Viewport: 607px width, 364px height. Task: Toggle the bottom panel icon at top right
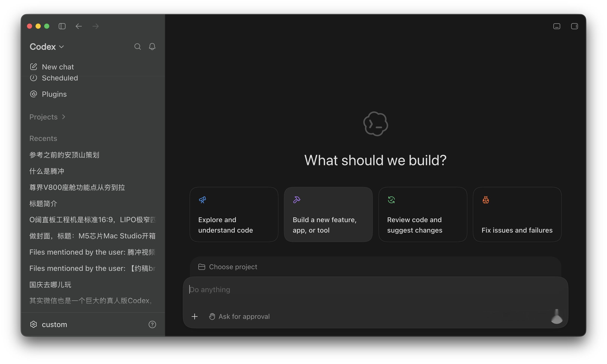pyautogui.click(x=557, y=26)
